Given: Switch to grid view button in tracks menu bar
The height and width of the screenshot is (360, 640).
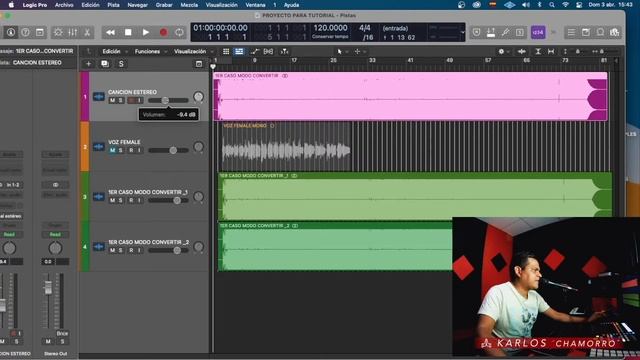Looking at the screenshot, I should pyautogui.click(x=226, y=51).
